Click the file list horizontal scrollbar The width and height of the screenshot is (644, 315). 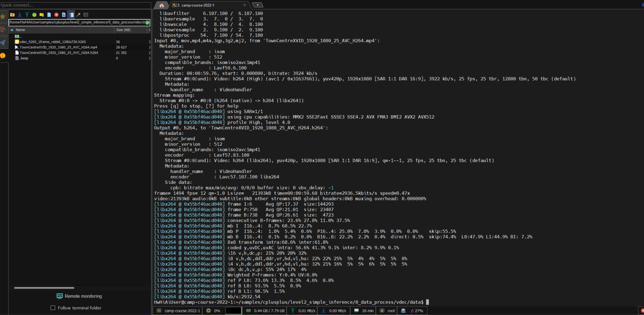click(44, 288)
